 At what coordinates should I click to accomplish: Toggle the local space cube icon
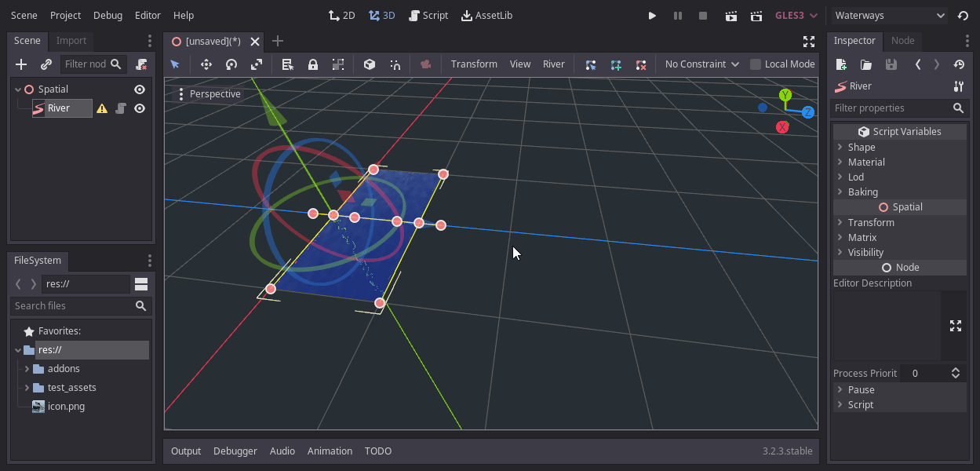[x=370, y=64]
